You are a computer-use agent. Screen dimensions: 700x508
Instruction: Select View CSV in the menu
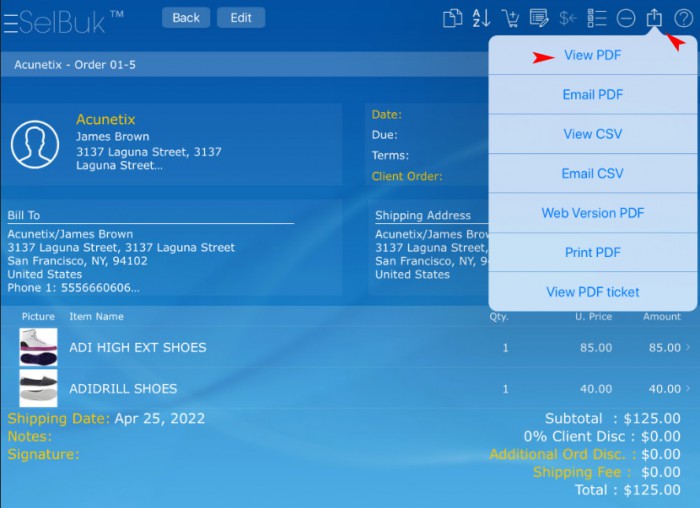[592, 134]
